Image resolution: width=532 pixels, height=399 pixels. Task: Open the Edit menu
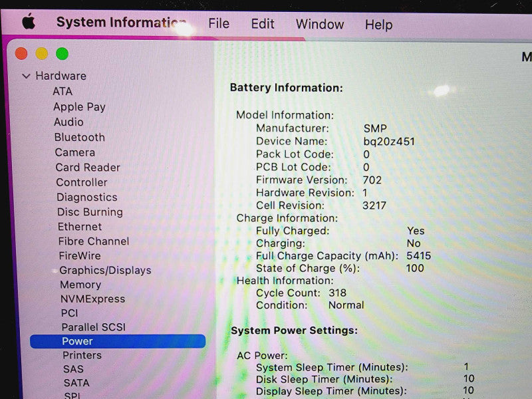263,24
